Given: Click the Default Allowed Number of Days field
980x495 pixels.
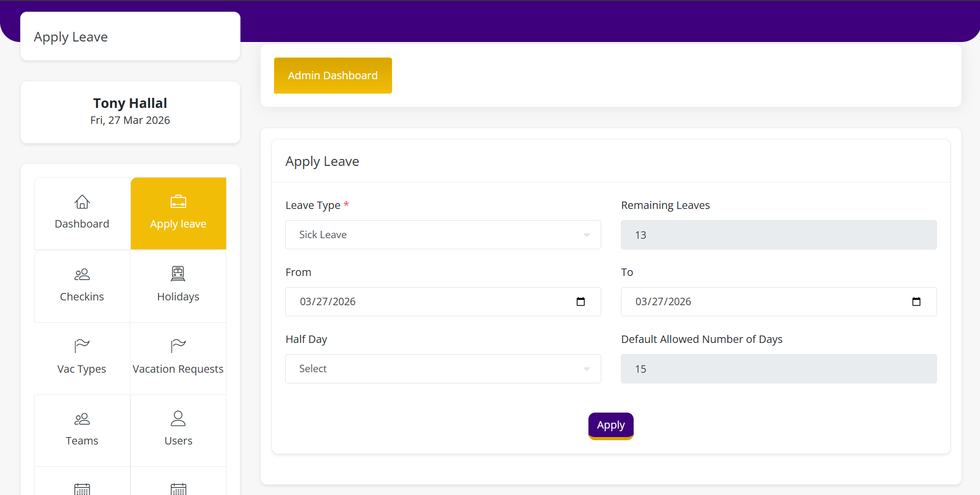Looking at the screenshot, I should click(778, 368).
